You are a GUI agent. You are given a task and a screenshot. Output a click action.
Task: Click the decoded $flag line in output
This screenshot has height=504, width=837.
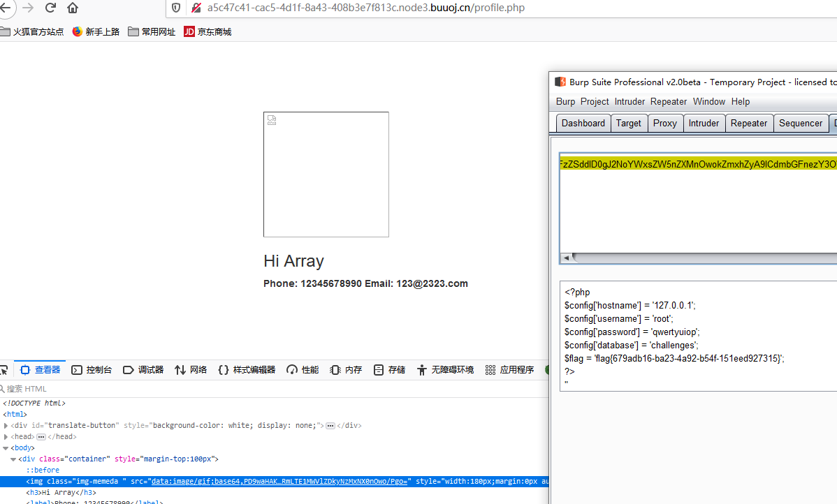pyautogui.click(x=674, y=358)
